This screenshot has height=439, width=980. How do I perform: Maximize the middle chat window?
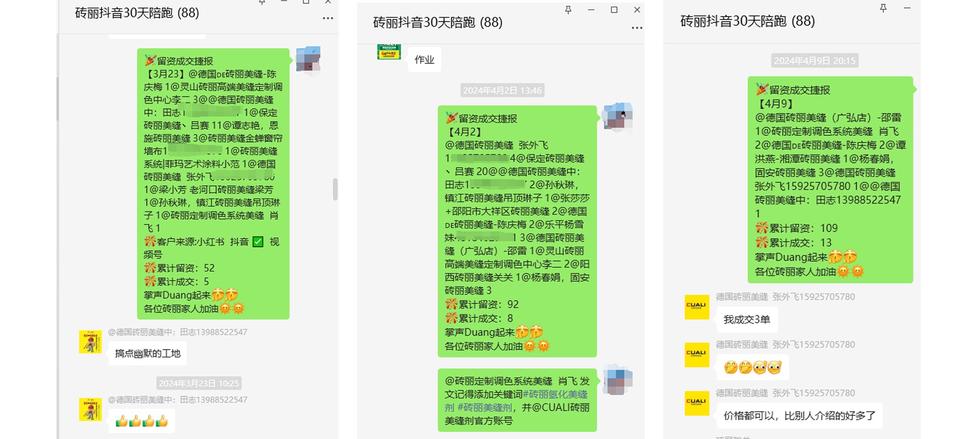[614, 10]
